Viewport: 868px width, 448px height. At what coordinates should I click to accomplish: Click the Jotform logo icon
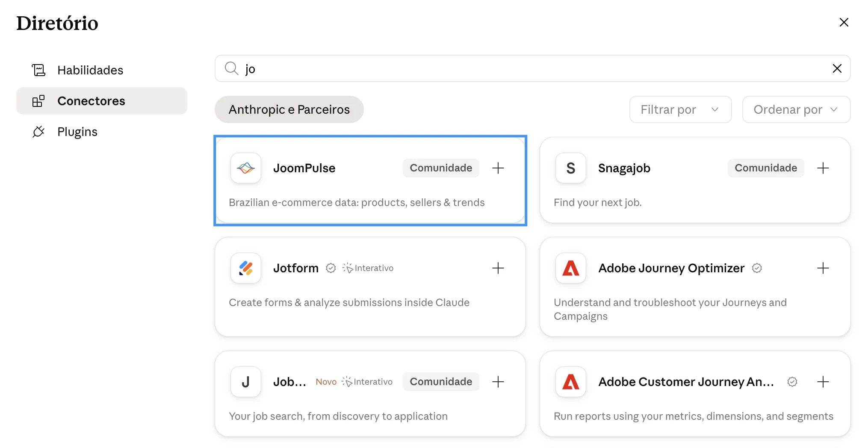pos(246,268)
